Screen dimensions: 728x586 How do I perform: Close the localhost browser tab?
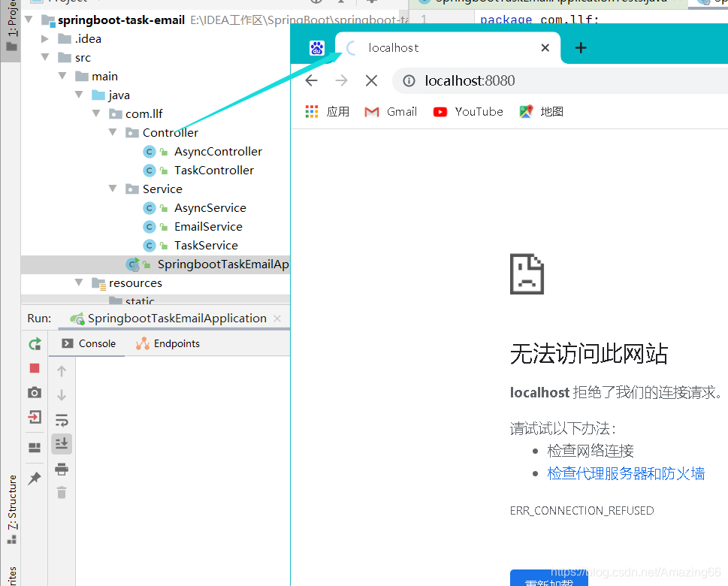pos(545,47)
